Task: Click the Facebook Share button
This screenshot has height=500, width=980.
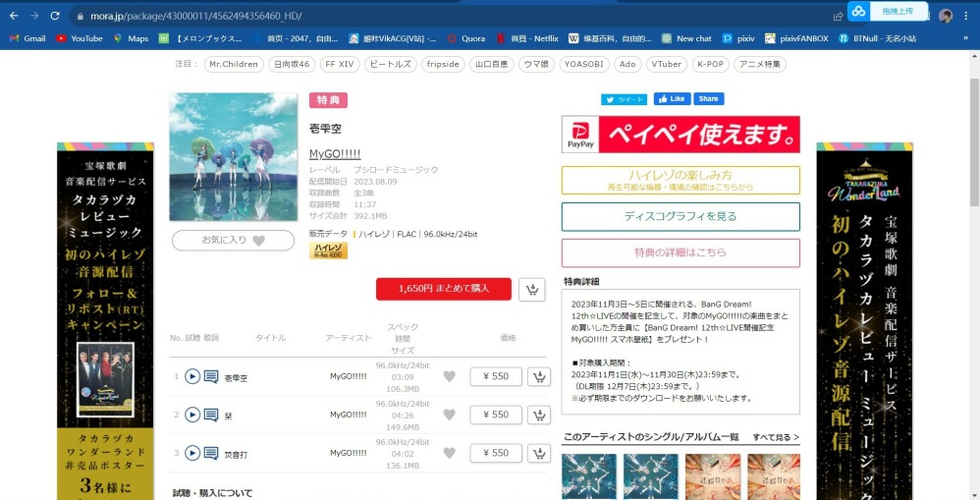Action: tap(708, 99)
